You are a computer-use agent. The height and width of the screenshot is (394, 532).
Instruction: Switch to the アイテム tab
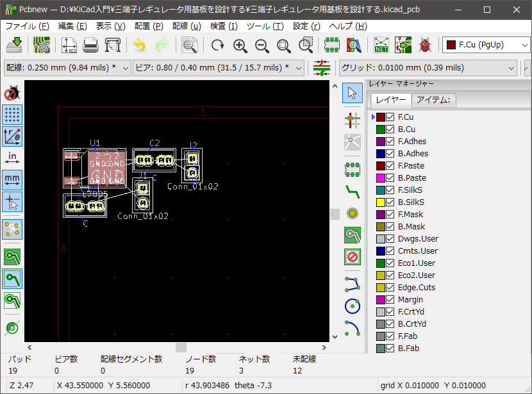pos(433,100)
